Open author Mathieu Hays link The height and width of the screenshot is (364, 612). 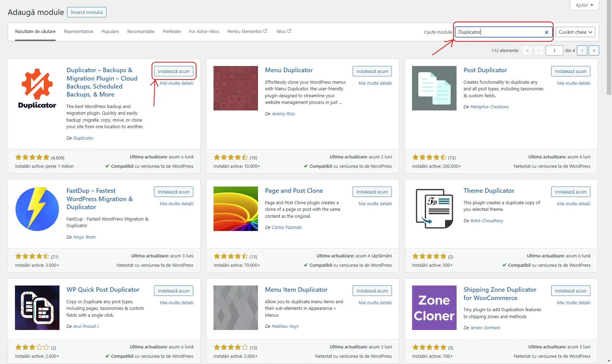tap(285, 326)
